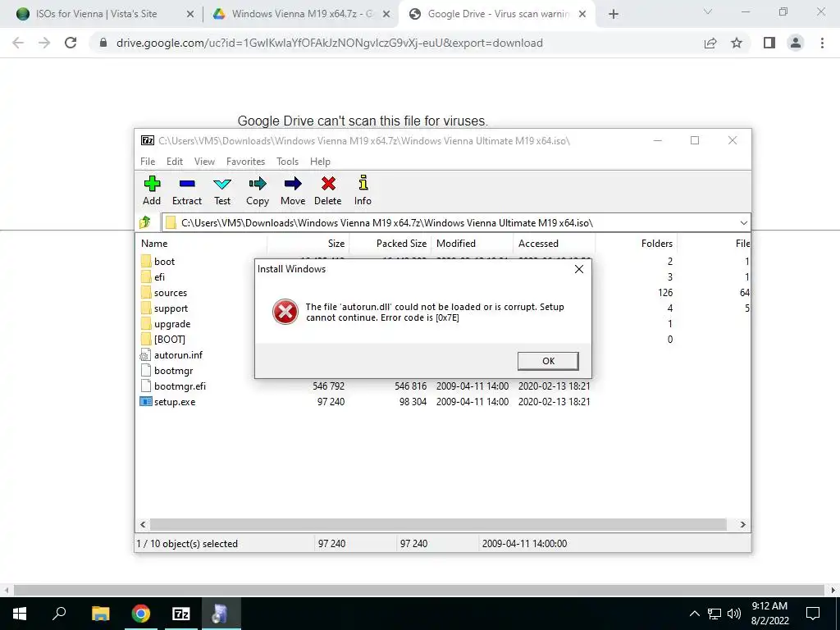The width and height of the screenshot is (840, 630).
Task: Open the notification center
Action: (x=813, y=614)
